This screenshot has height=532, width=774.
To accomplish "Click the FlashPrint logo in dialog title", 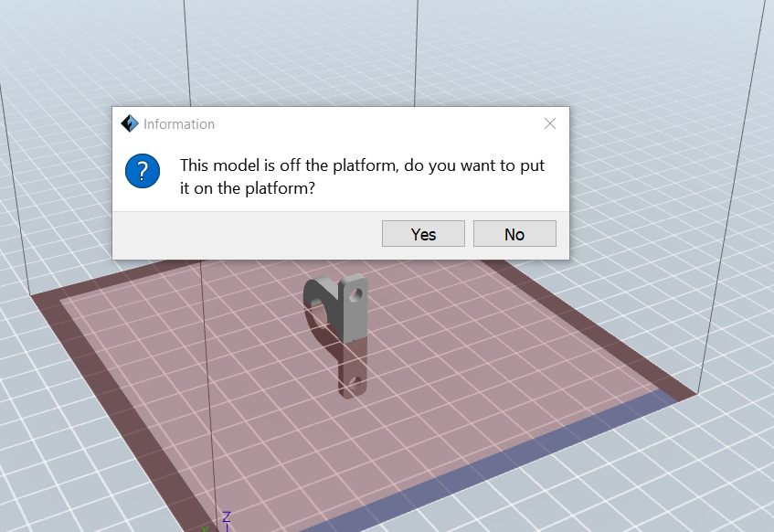I will 130,124.
